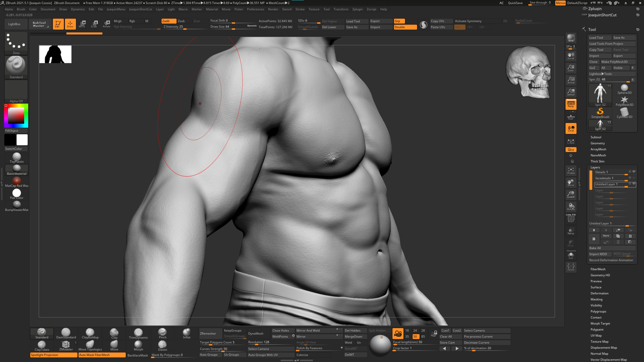Toggle Solo mode
644x362 pixels.
tap(571, 255)
